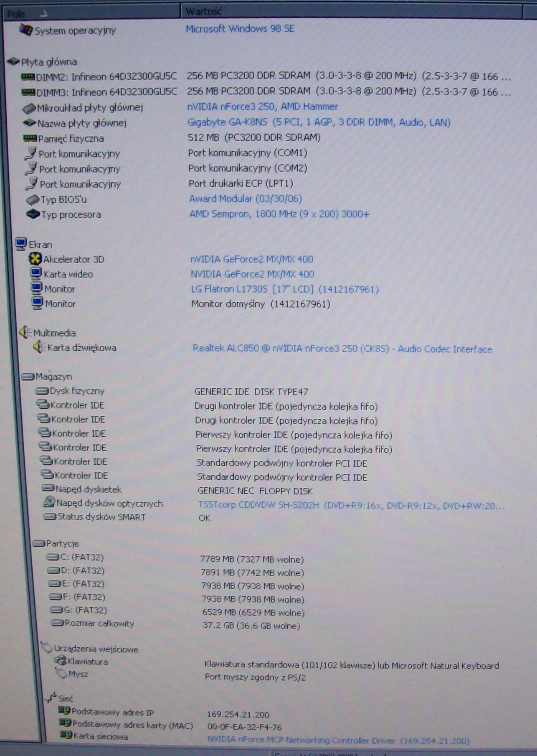Image resolution: width=537 pixels, height=756 pixels.
Task: Click the Pamięć fizyczna memory icon
Action: [x=30, y=138]
